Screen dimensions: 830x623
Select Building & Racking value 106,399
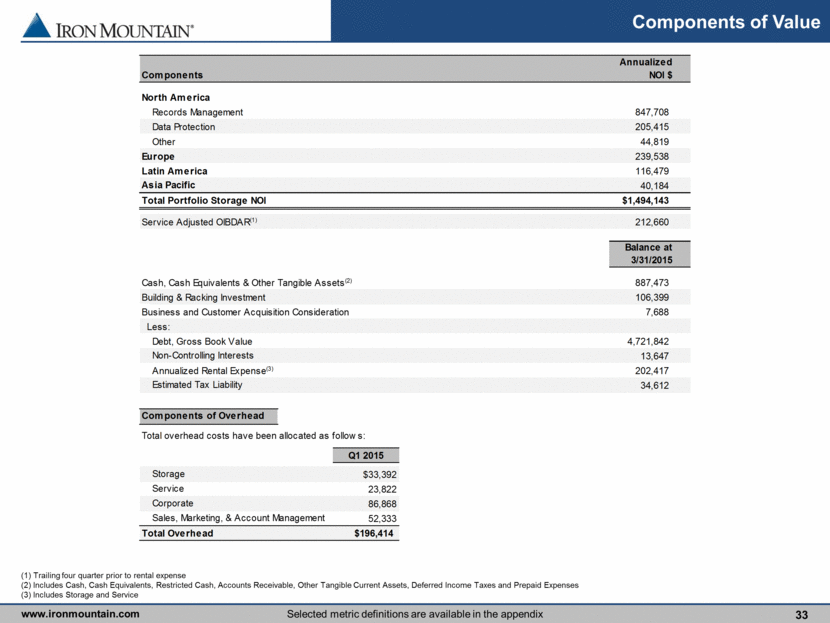click(x=652, y=297)
